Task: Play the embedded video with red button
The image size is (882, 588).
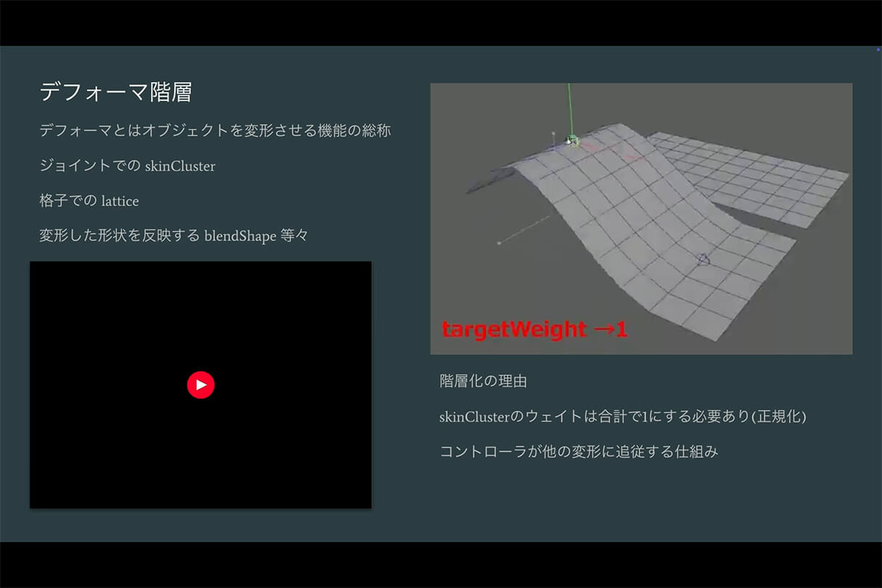Action: point(200,385)
